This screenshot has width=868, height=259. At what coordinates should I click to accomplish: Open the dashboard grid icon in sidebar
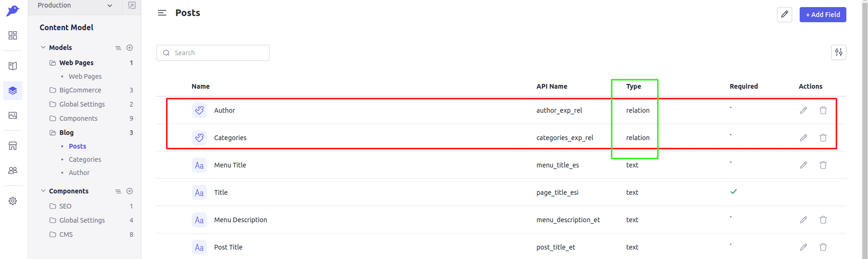point(13,35)
